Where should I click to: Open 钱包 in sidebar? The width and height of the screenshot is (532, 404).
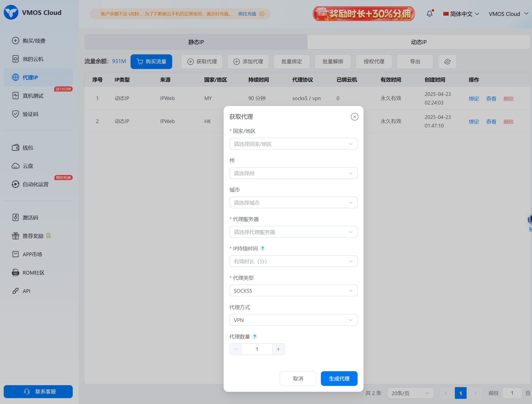pos(38,148)
